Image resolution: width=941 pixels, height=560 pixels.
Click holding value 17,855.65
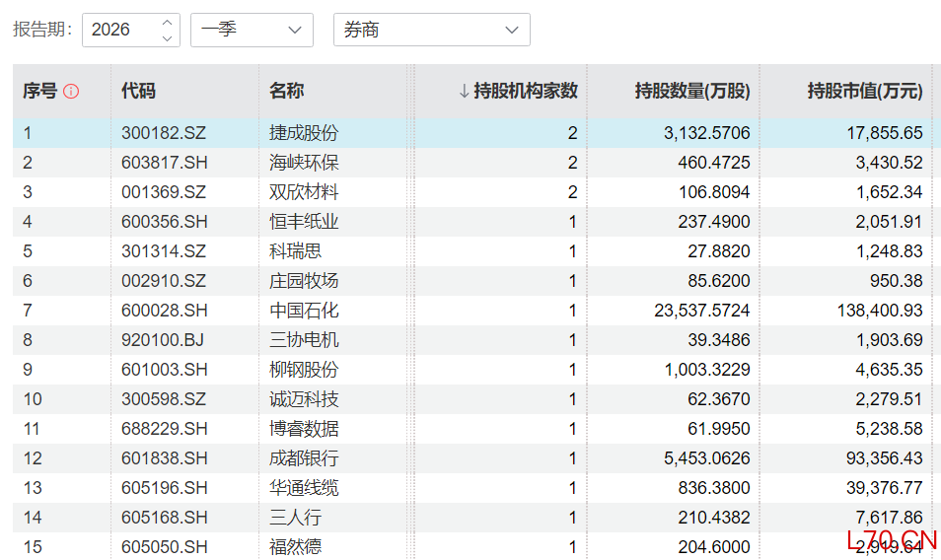click(885, 133)
